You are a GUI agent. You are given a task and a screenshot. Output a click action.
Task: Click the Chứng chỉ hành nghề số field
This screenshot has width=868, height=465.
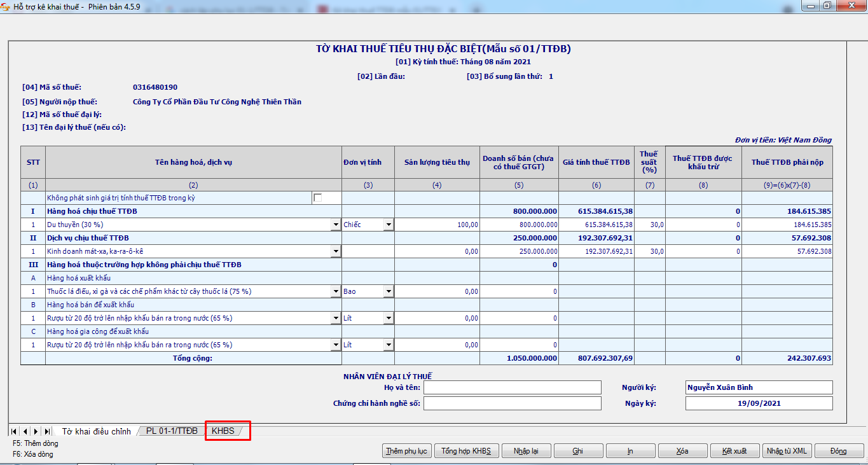pyautogui.click(x=513, y=403)
